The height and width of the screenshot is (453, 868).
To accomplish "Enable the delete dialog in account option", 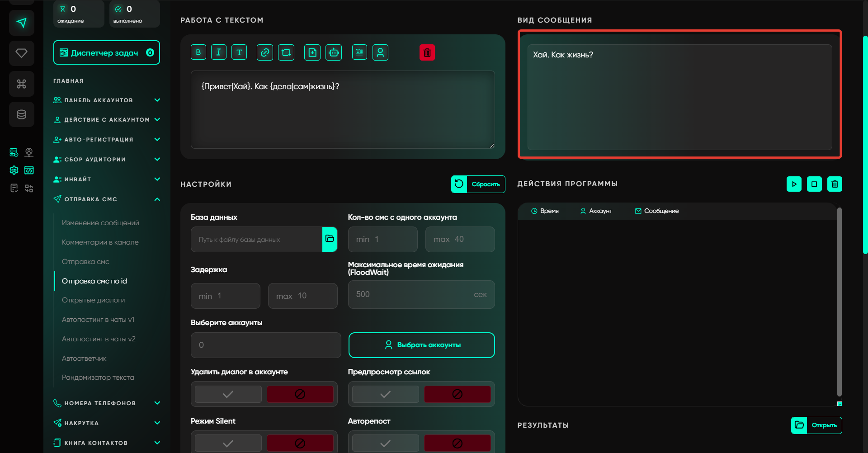I will click(228, 394).
